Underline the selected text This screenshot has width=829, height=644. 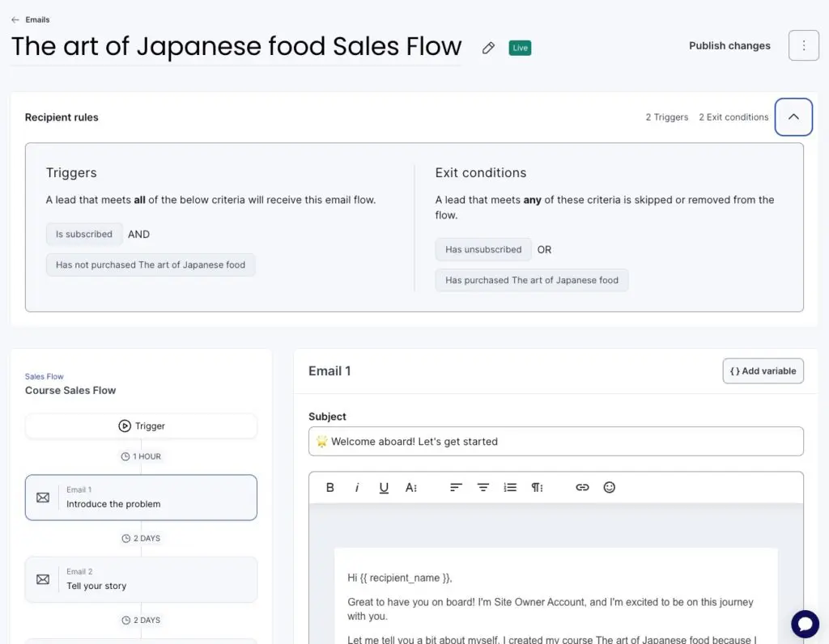(x=384, y=487)
